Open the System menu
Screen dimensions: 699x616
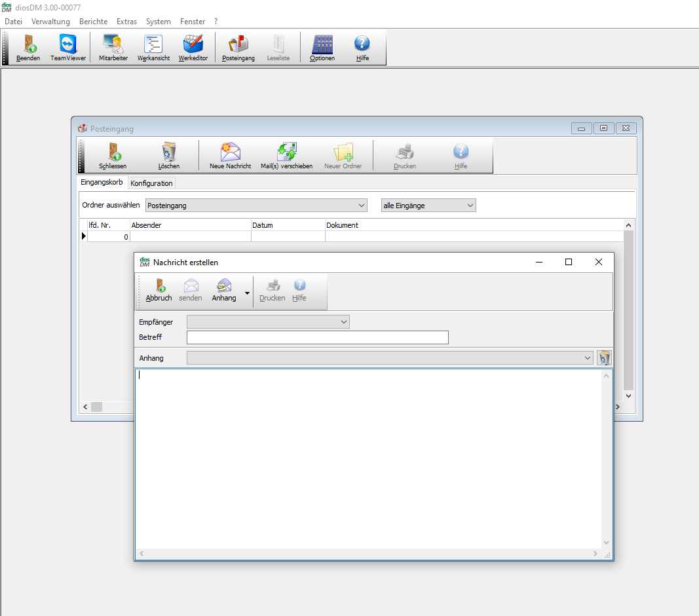click(x=159, y=22)
